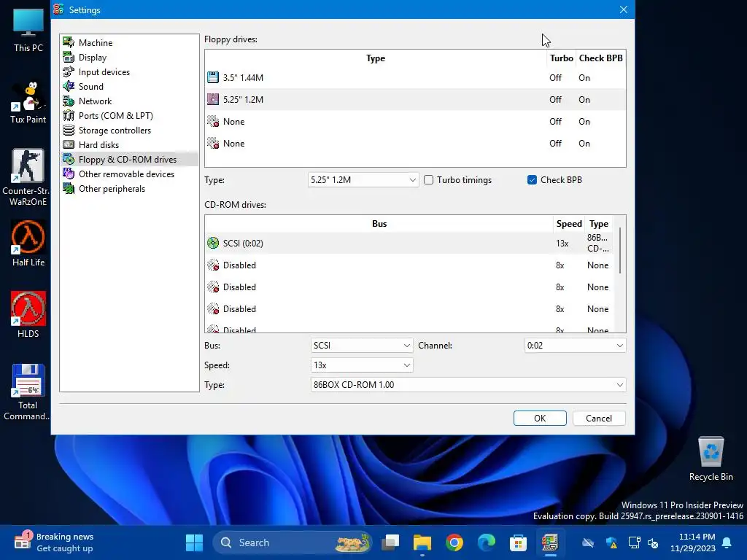Click the Half Life desktop icon
747x560 pixels.
[28, 244]
